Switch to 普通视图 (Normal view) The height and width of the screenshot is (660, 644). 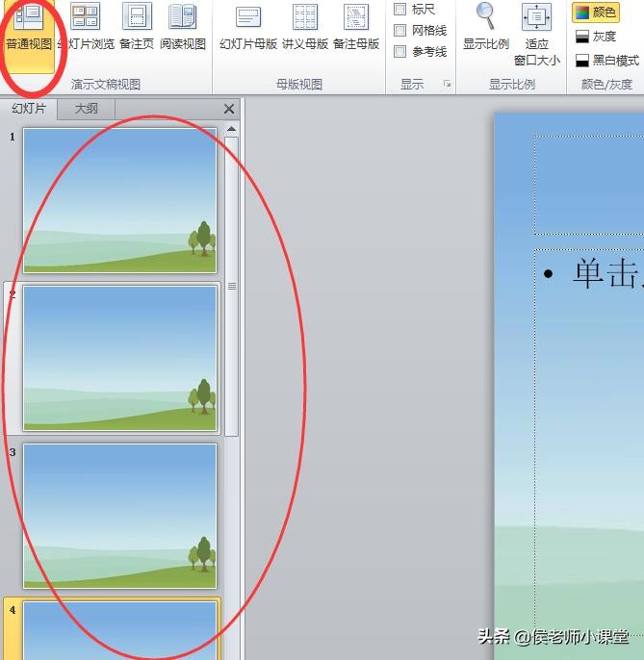[x=29, y=36]
